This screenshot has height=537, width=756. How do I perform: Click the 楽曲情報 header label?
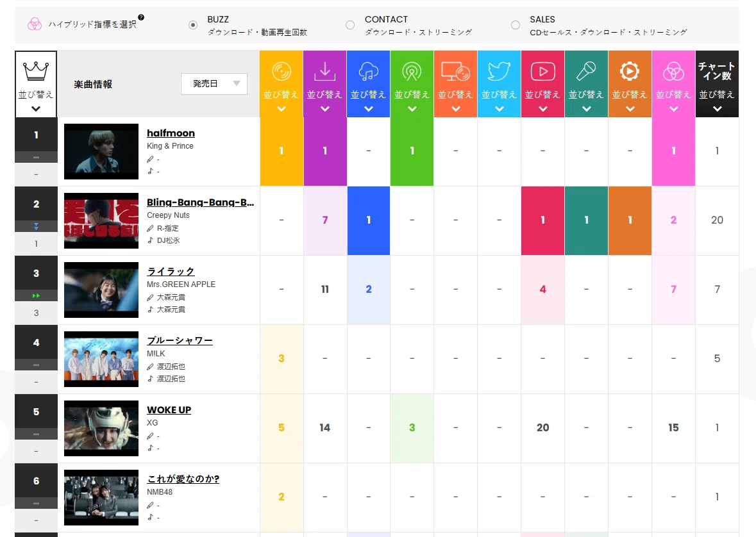pos(93,85)
